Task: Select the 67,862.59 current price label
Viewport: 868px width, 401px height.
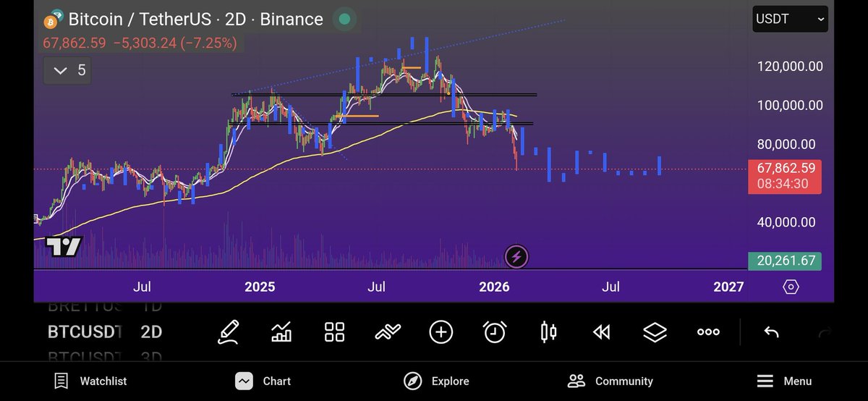Action: tap(786, 168)
